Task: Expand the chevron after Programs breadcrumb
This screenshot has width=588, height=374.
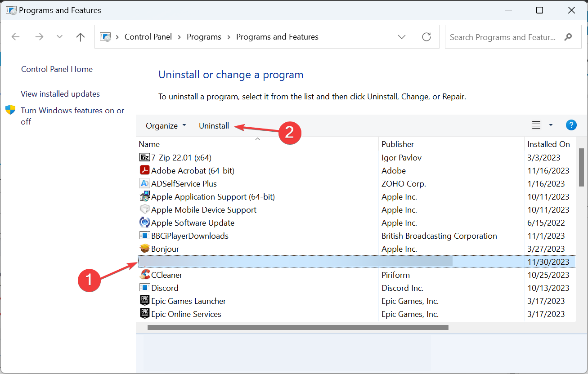Action: [229, 37]
